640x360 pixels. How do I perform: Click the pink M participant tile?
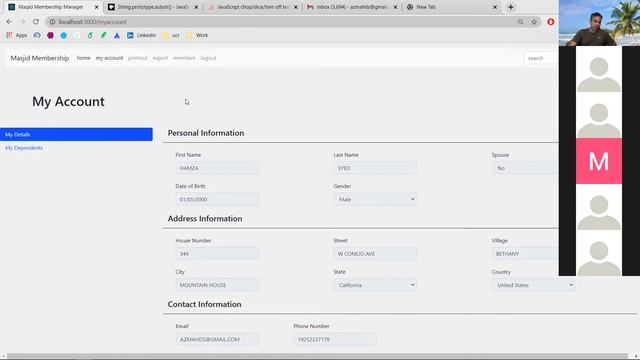pos(599,161)
